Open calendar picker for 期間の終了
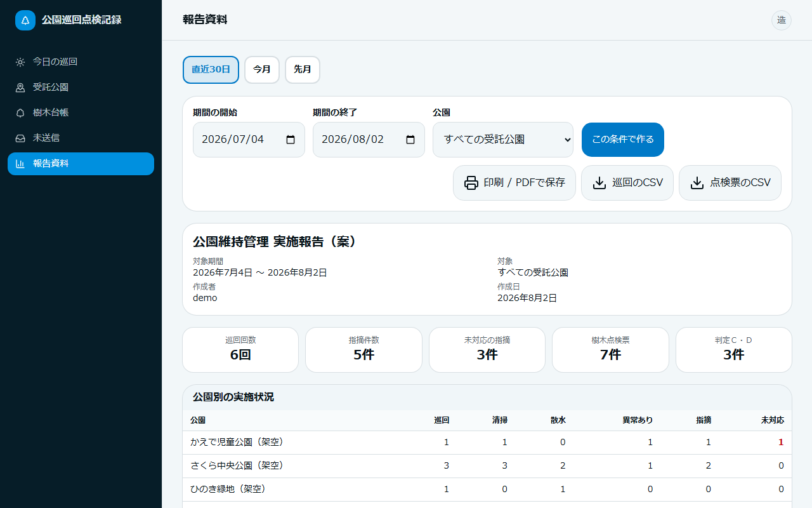Screen dimensions: 812x508 410,140
